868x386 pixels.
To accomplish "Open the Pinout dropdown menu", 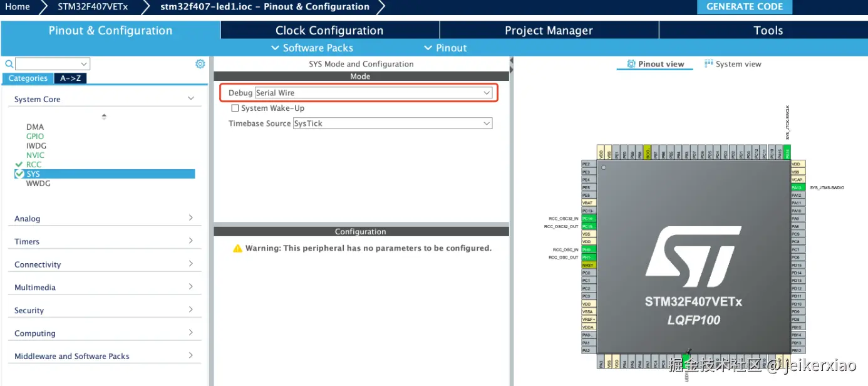I will click(445, 48).
